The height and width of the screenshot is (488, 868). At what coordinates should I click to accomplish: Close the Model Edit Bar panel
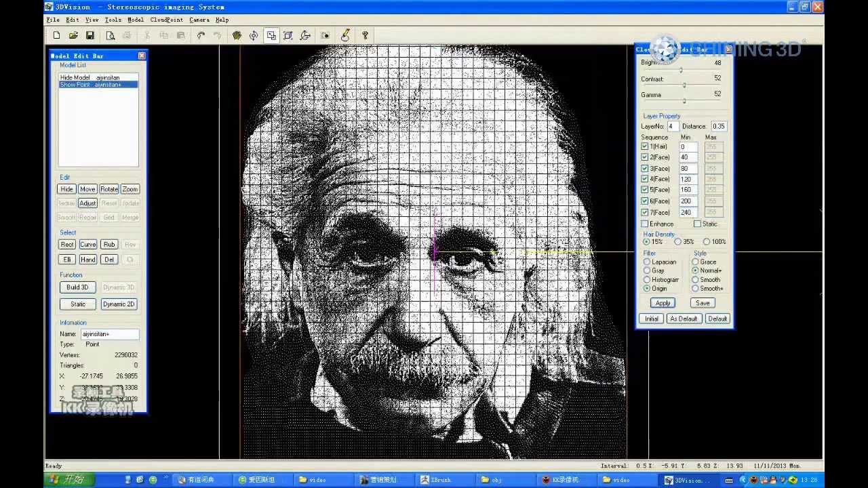(141, 56)
